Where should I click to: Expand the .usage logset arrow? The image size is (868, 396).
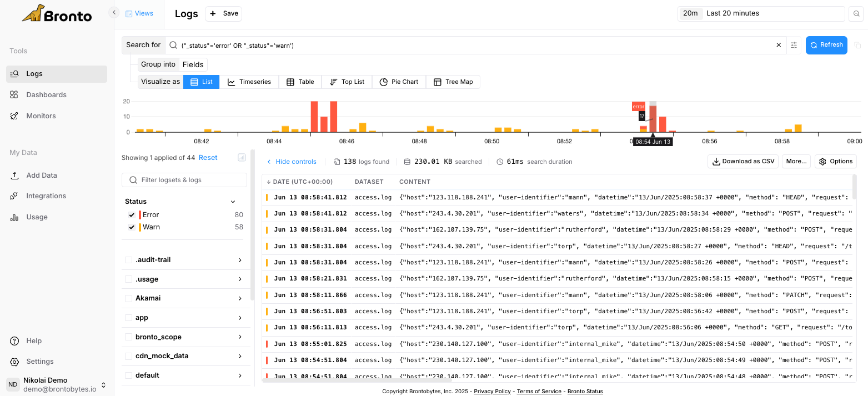pos(240,279)
